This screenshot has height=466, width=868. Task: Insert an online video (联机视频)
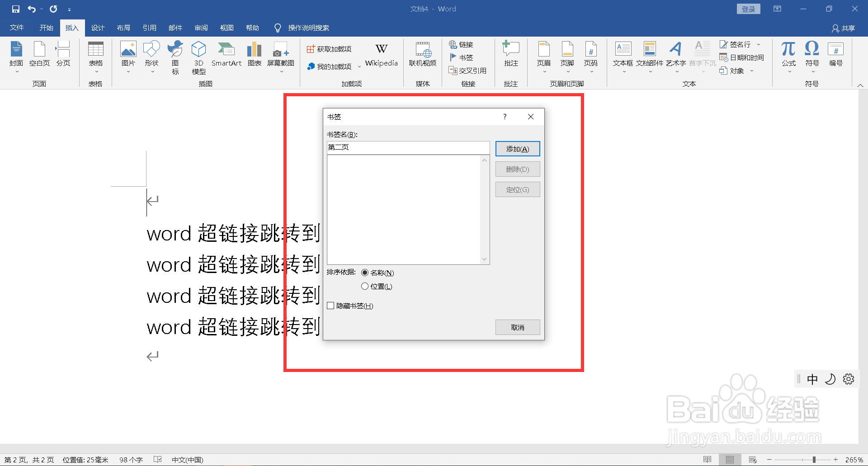click(423, 54)
